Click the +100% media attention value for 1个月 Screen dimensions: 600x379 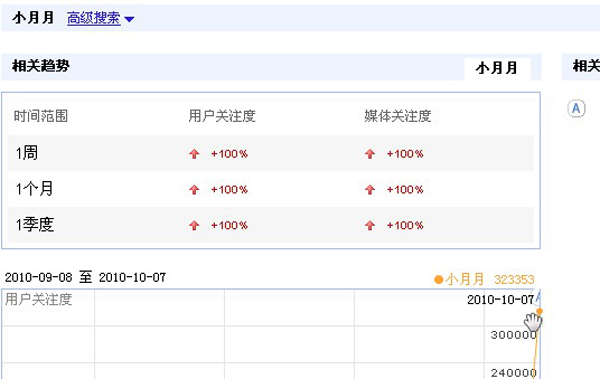(x=405, y=190)
